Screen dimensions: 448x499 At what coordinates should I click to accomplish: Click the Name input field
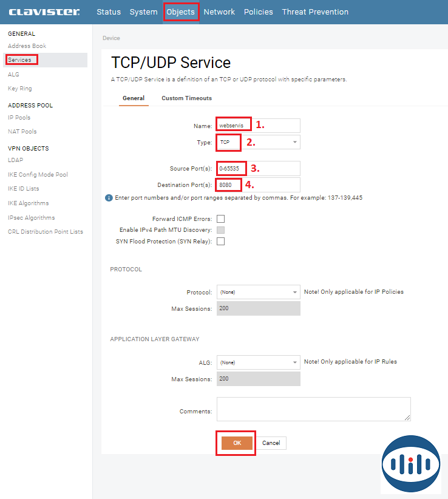pyautogui.click(x=258, y=125)
